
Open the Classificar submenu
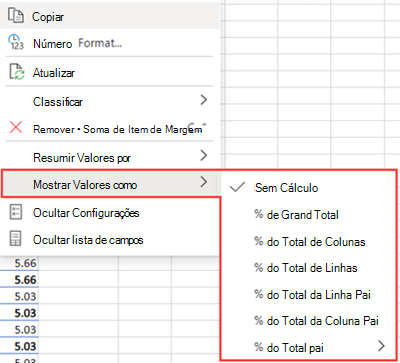110,101
